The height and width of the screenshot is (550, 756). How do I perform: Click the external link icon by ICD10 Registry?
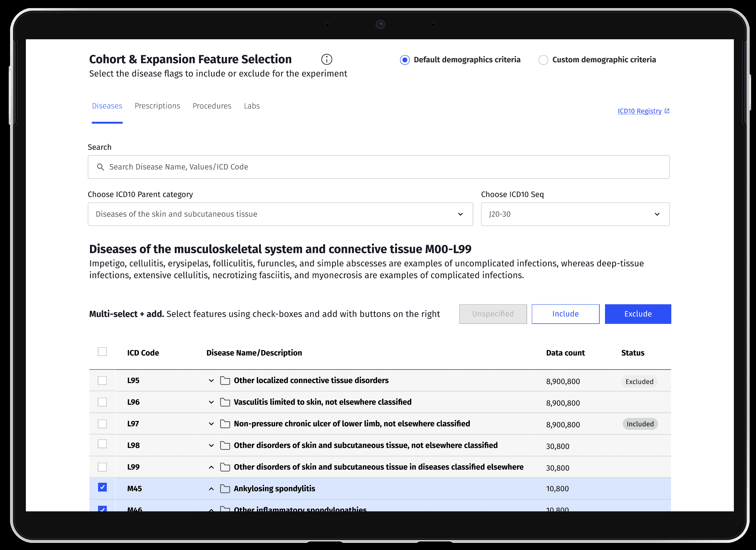tap(667, 111)
